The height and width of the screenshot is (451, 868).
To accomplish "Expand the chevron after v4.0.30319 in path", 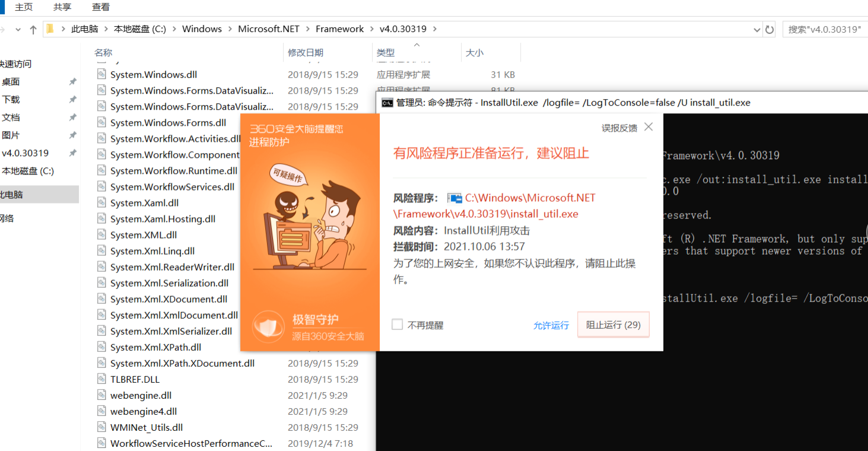I will (434, 29).
